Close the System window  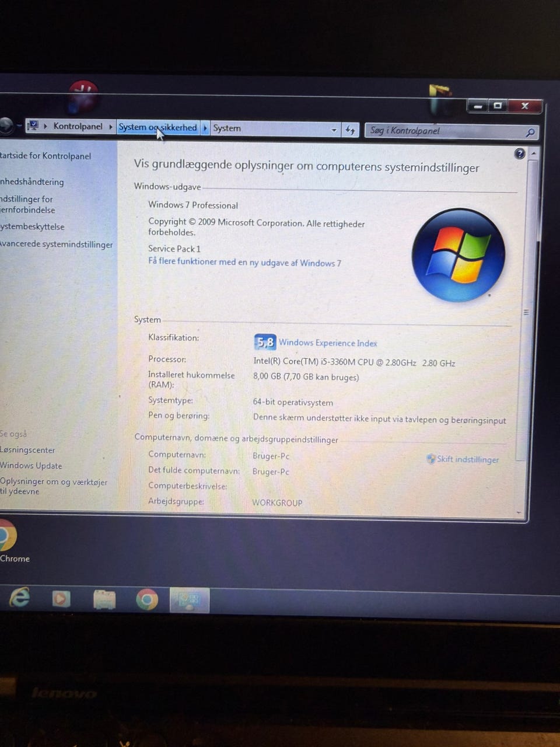pyautogui.click(x=524, y=106)
